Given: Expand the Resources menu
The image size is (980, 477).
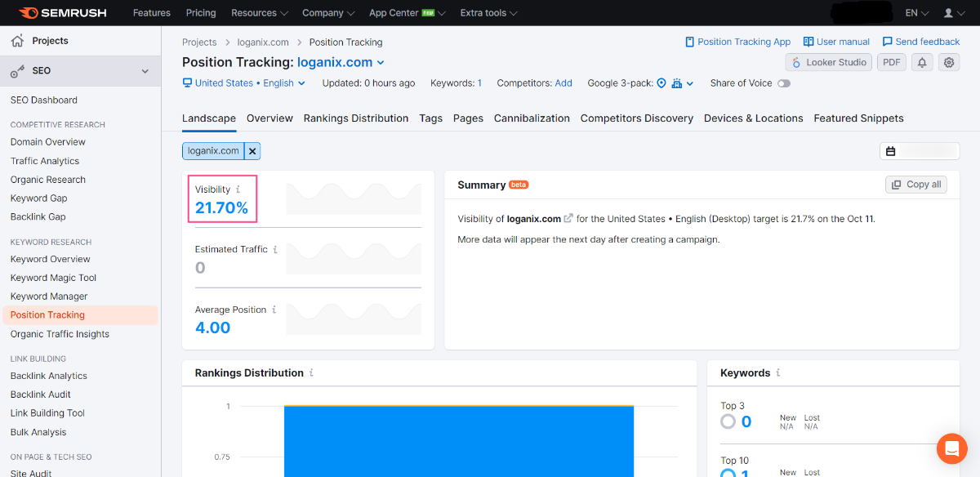Looking at the screenshot, I should (x=260, y=13).
